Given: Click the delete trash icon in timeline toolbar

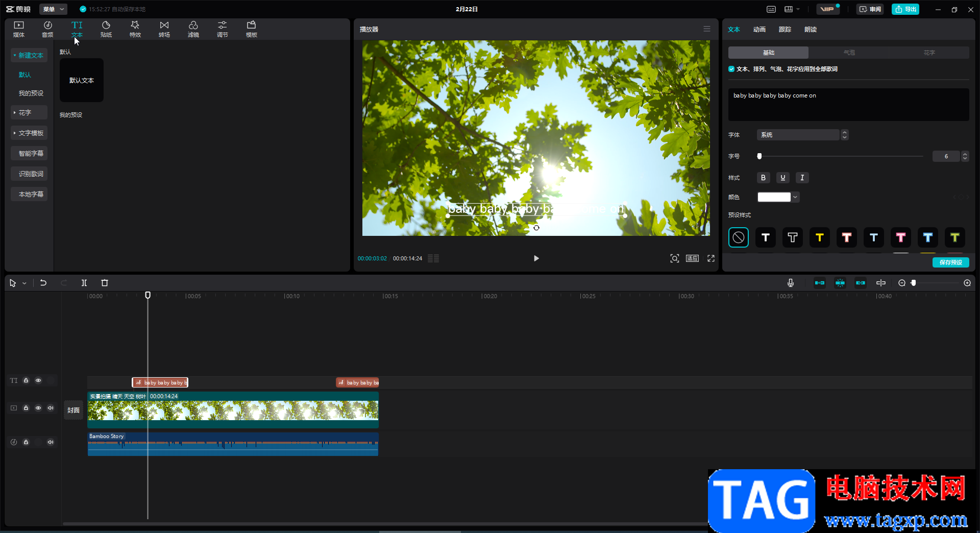Looking at the screenshot, I should tap(105, 283).
